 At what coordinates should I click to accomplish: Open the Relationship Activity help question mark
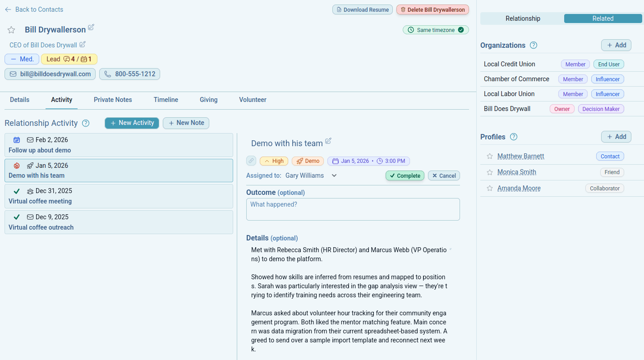[x=85, y=123]
